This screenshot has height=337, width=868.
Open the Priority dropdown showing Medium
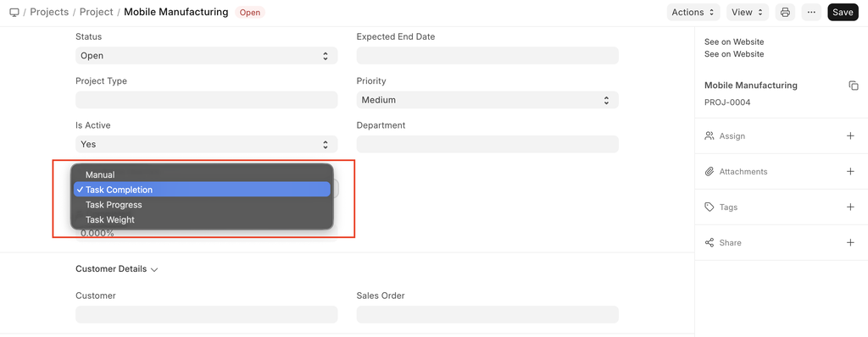click(487, 100)
